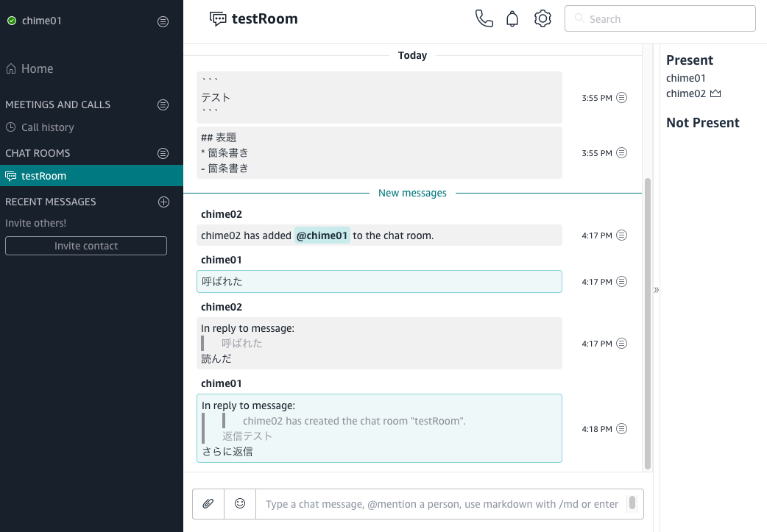Open the Meetings and Calls menu icon
This screenshot has width=767, height=532.
tap(163, 104)
